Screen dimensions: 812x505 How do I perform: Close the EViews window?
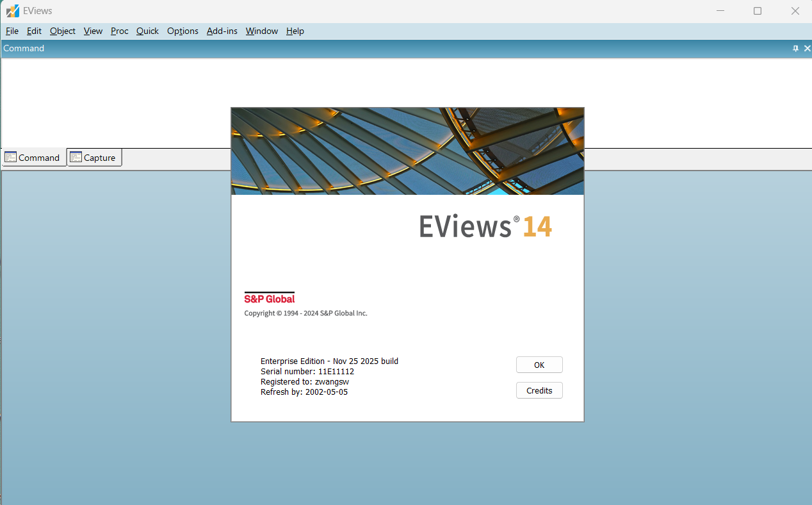(795, 11)
